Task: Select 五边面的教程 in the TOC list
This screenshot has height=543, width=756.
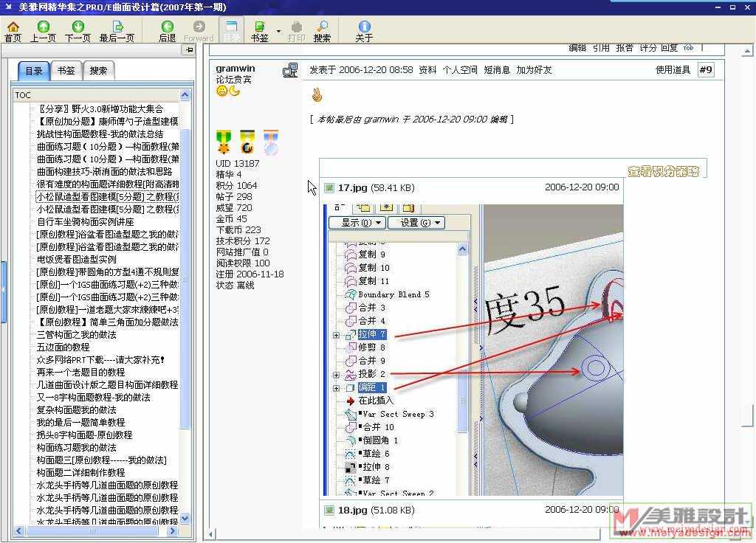Action: (x=63, y=347)
